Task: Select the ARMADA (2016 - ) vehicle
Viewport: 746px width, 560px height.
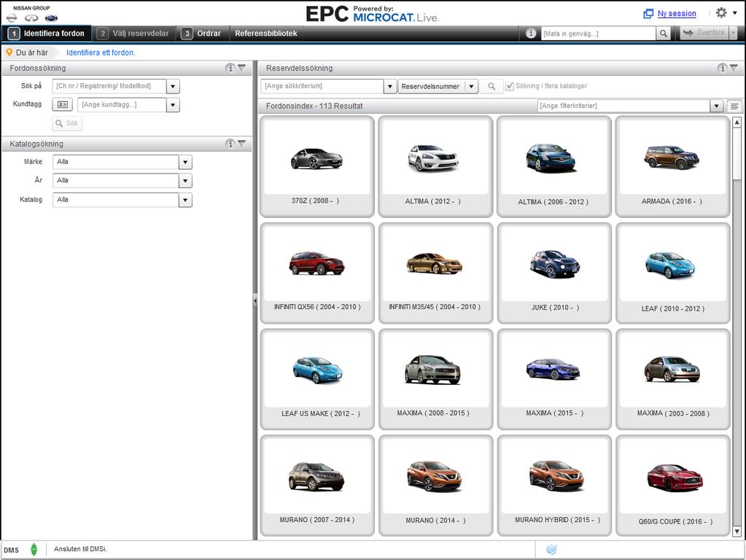Action: click(673, 166)
